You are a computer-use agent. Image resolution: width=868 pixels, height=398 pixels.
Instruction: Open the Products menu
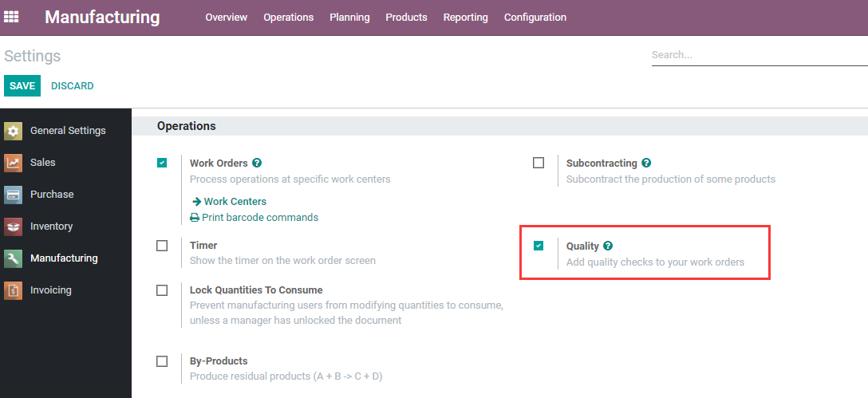406,18
